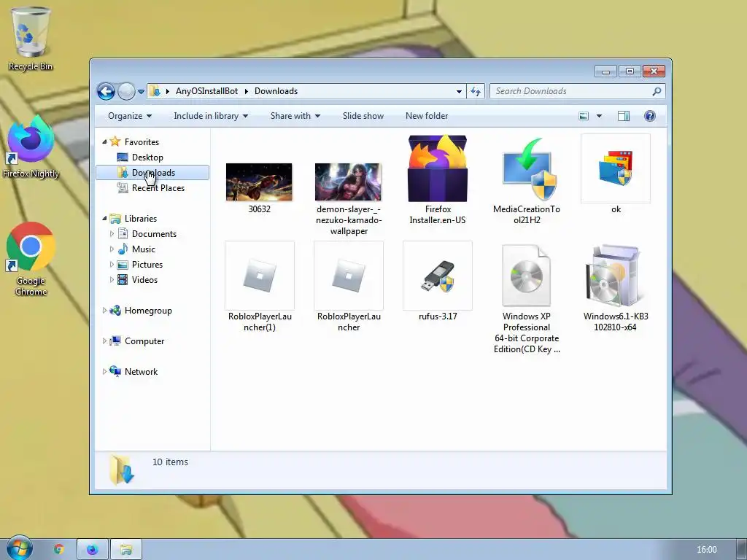The height and width of the screenshot is (560, 747).
Task: Select Downloads under Favorites
Action: coord(152,172)
